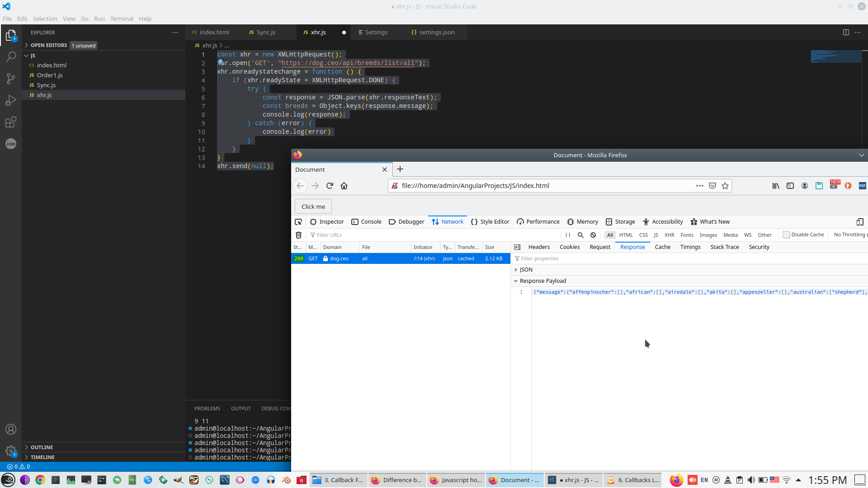Toggle the XHR request type filter
The width and height of the screenshot is (868, 488).
(669, 235)
